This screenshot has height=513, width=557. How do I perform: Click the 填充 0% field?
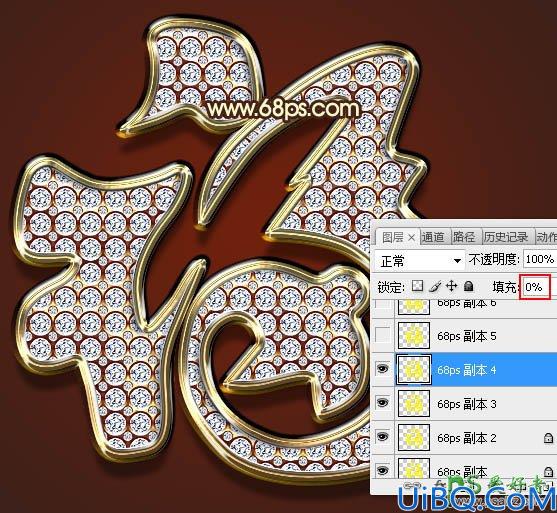pyautogui.click(x=535, y=287)
